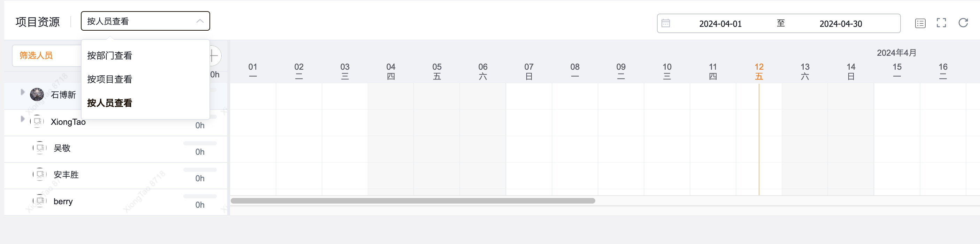Click XiongTao's avatar placeholder icon
The height and width of the screenshot is (244, 980).
(37, 121)
